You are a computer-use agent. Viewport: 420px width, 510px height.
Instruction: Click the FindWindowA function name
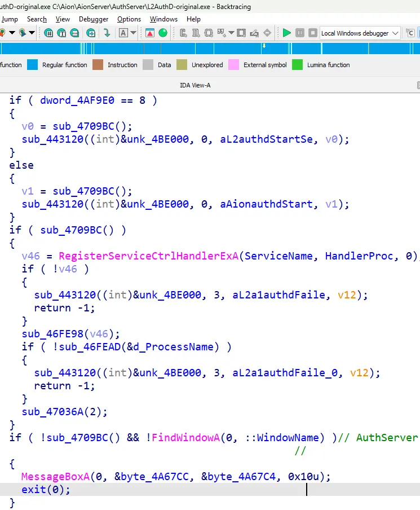coord(185,437)
